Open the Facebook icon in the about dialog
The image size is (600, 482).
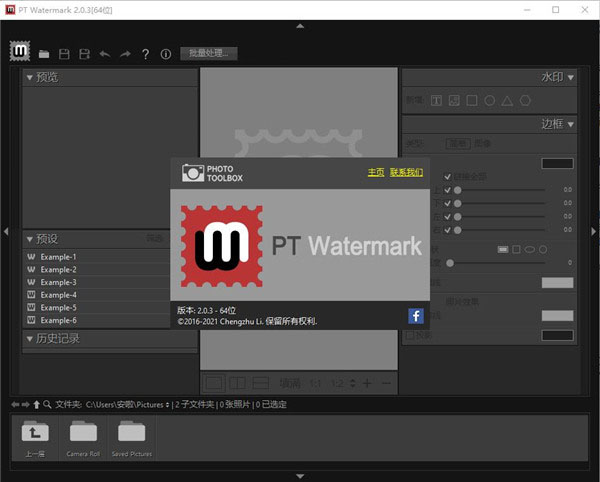(x=416, y=316)
